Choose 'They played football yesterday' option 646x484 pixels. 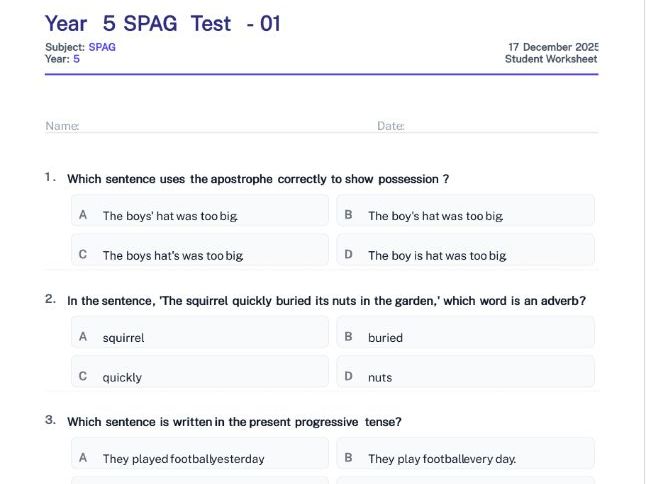click(x=200, y=458)
